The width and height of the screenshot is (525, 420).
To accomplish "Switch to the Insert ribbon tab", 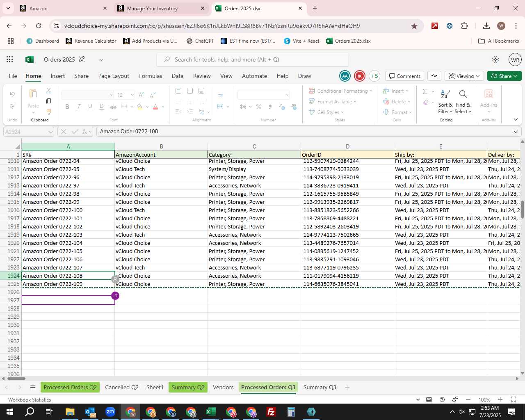I will click(58, 76).
